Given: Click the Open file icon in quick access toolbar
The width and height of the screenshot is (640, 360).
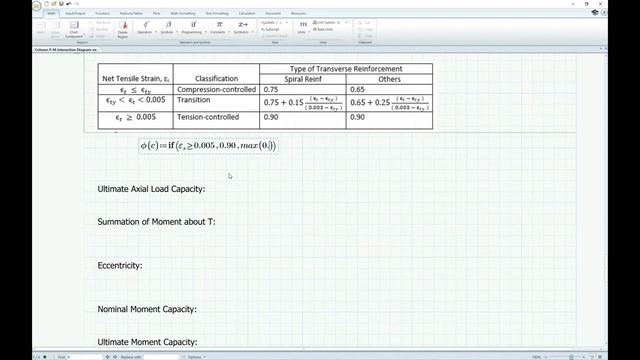Looking at the screenshot, I should [53, 4].
